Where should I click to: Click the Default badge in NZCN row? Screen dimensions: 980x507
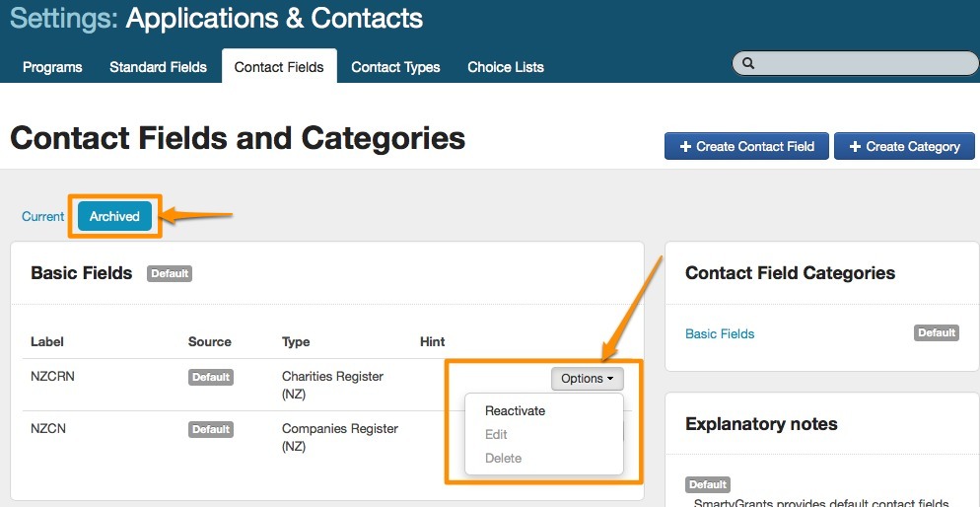[211, 430]
